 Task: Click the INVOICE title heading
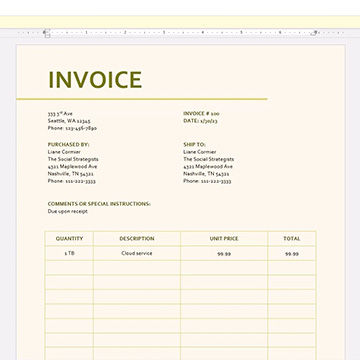click(x=95, y=80)
